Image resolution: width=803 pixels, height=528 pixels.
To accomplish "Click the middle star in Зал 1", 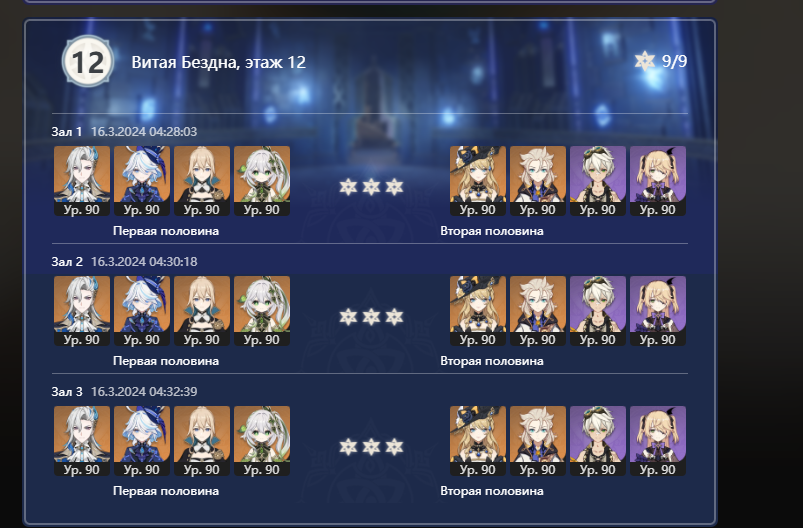I will pos(371,187).
